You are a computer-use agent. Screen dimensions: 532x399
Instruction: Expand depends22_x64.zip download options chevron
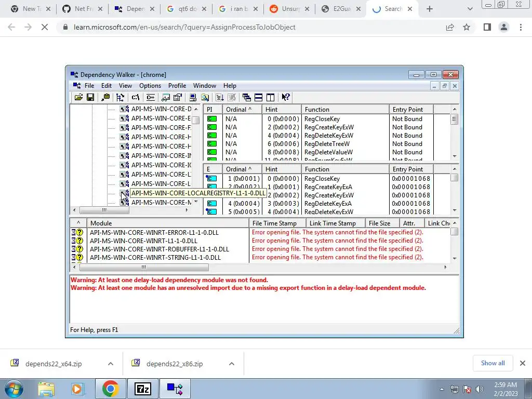tap(111, 364)
